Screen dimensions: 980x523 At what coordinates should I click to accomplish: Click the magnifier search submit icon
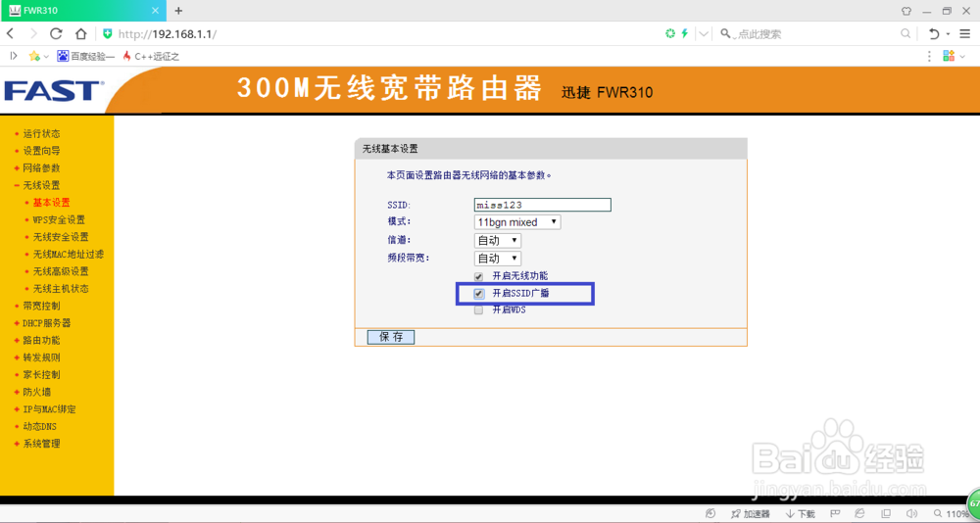click(x=905, y=33)
